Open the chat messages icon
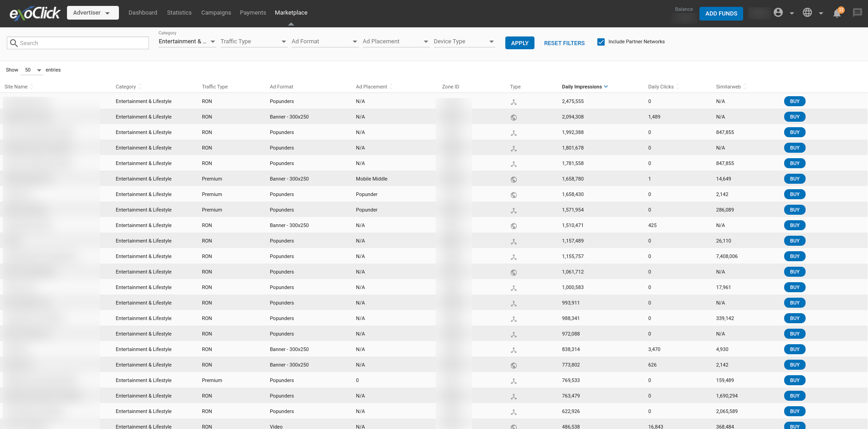 point(857,13)
